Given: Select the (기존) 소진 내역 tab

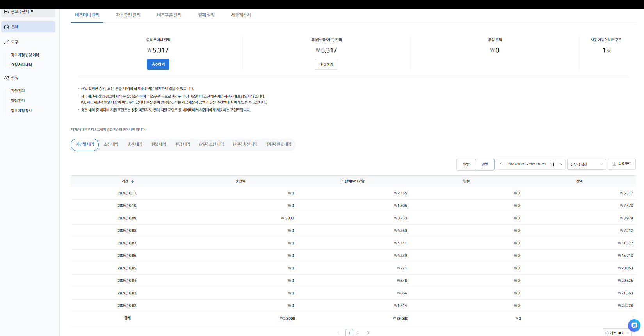Looking at the screenshot, I should 212,145.
